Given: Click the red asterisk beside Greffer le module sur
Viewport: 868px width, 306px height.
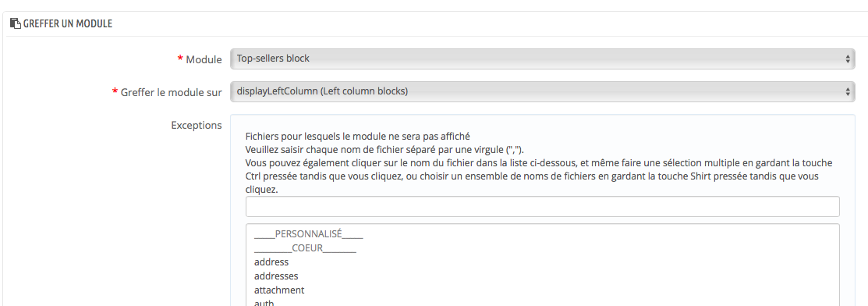Looking at the screenshot, I should click(x=115, y=91).
